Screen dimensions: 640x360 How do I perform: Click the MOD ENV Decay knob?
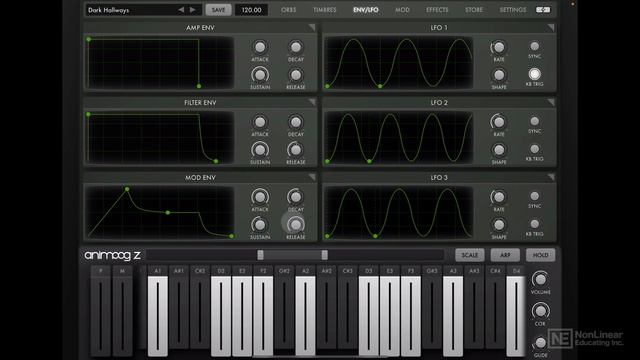point(296,197)
